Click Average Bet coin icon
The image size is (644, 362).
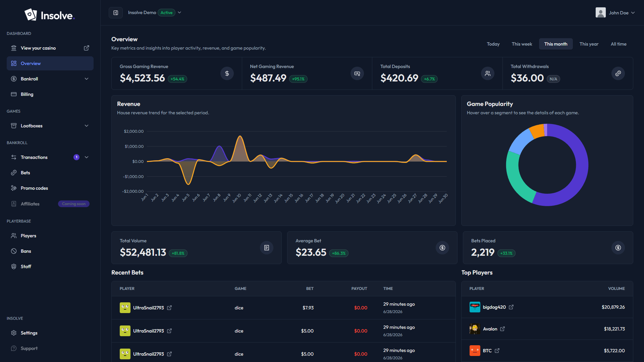442,248
